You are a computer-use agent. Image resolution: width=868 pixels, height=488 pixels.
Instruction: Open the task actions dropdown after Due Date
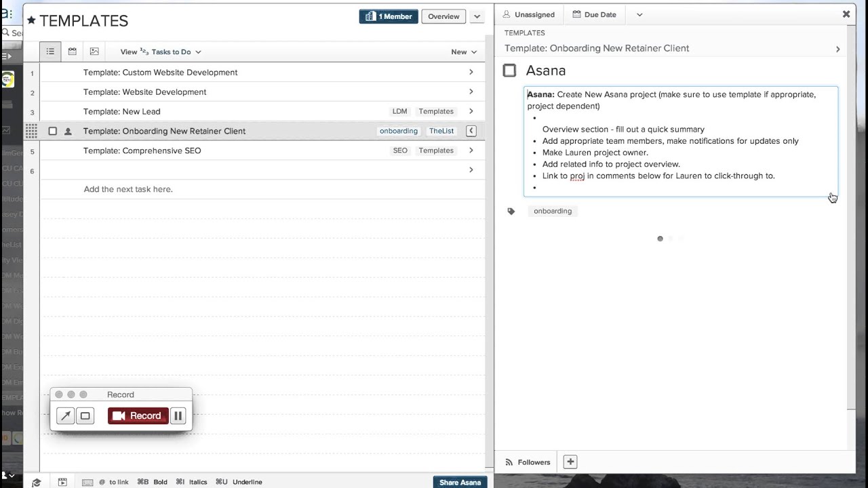(639, 14)
